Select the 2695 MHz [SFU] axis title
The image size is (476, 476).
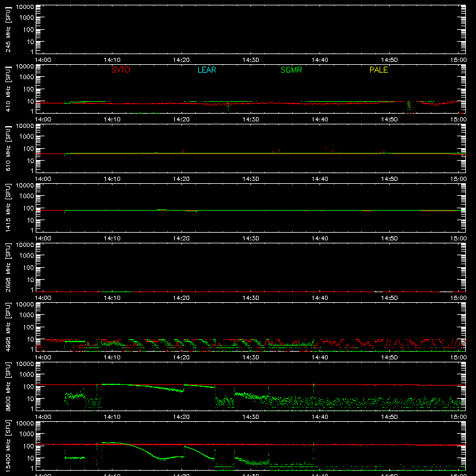(x=8, y=267)
